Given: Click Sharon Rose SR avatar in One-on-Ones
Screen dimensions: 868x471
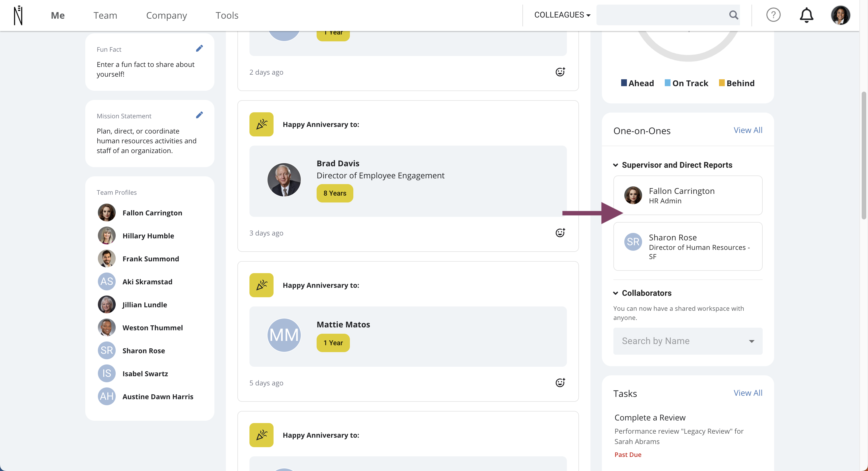Looking at the screenshot, I should click(633, 242).
